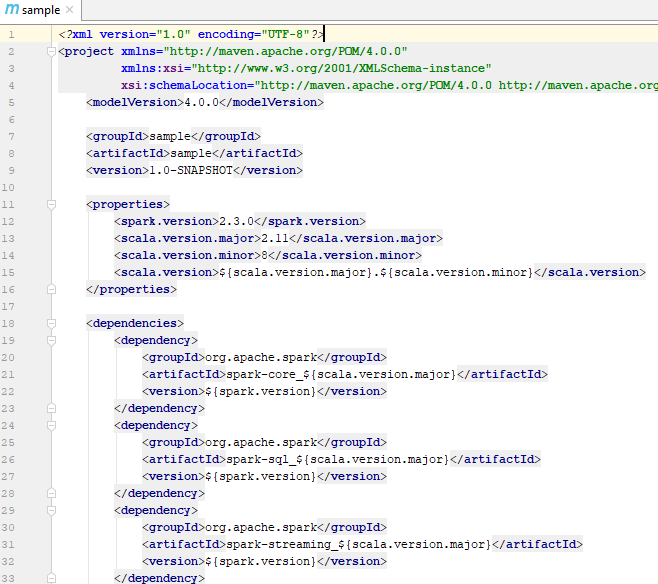This screenshot has width=658, height=584.
Task: Click the ${scala.version.major}.${scala.version.minor} expression
Action: click(x=376, y=273)
